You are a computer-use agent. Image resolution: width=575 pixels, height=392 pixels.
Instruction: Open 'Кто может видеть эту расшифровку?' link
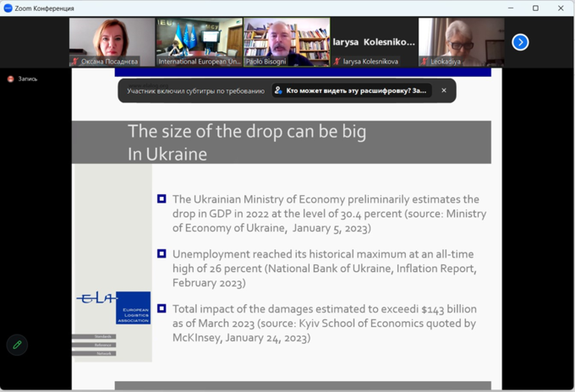[x=356, y=90]
